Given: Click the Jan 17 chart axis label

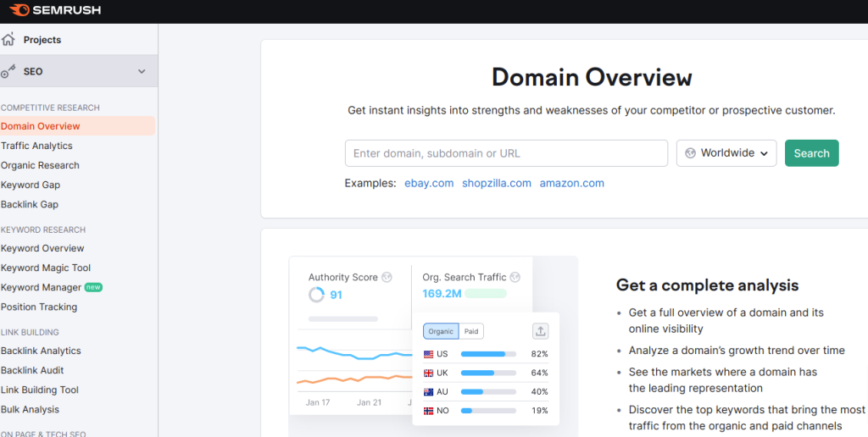Looking at the screenshot, I should coord(318,403).
